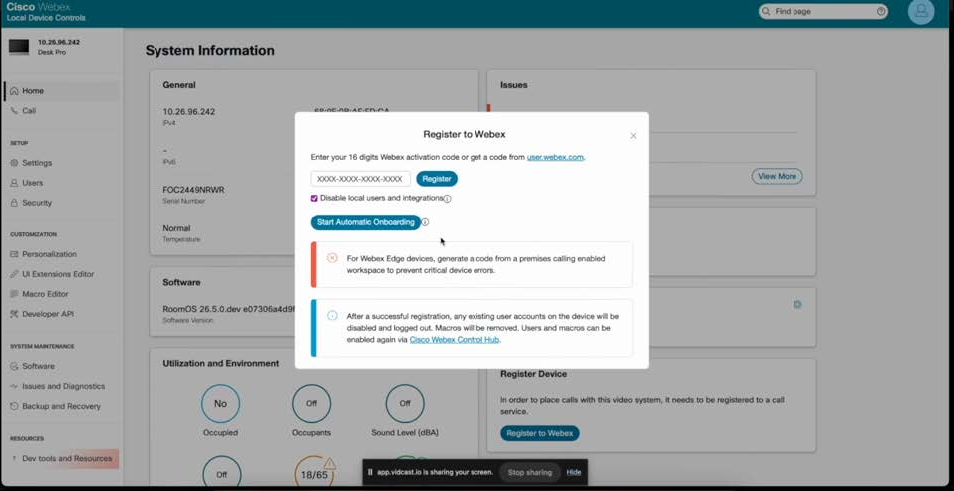Click the Macro Editor icon
The width and height of the screenshot is (954, 491).
point(15,294)
